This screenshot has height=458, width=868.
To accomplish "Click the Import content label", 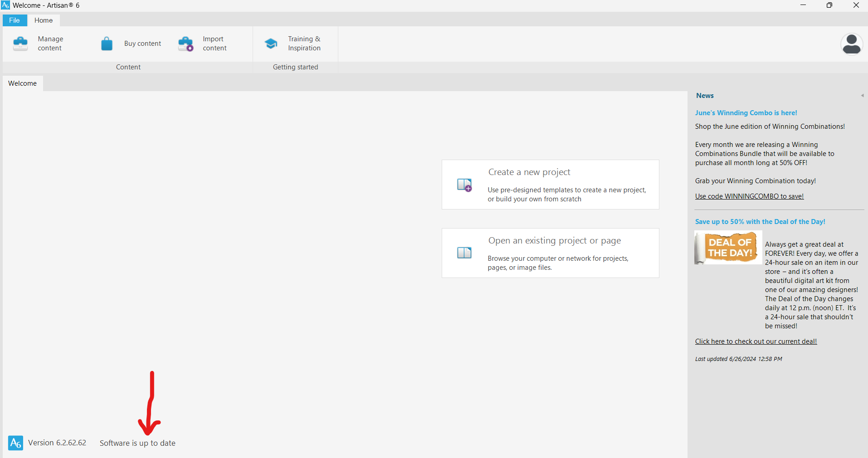I will 215,44.
